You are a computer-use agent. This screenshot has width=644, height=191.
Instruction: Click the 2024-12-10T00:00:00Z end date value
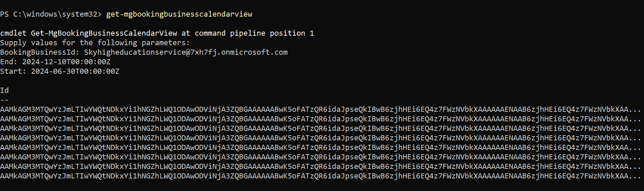pyautogui.click(x=66, y=62)
